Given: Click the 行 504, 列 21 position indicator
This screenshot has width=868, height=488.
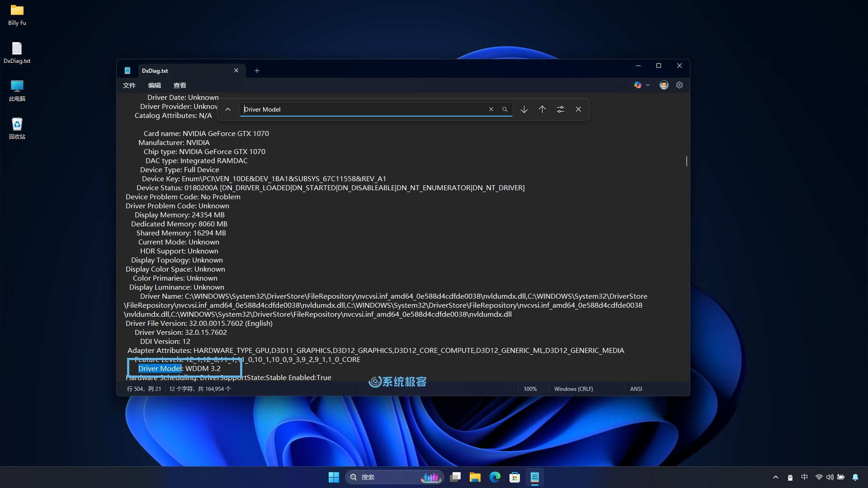Looking at the screenshot, I should point(144,389).
